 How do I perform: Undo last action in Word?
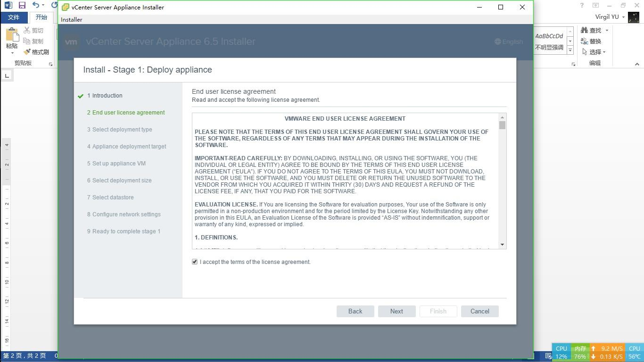(36, 5)
